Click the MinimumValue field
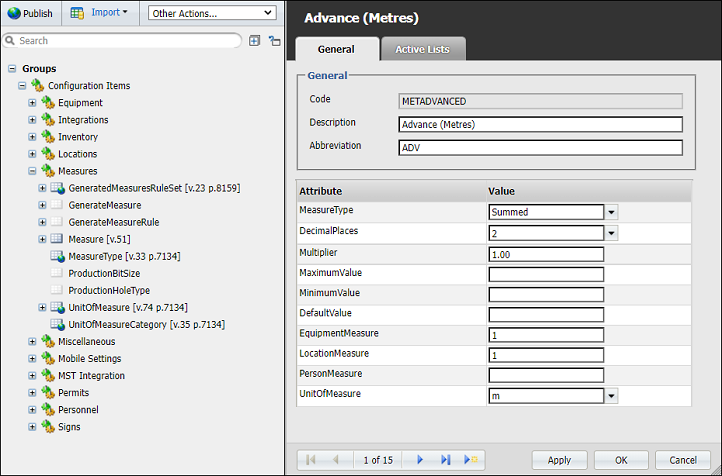This screenshot has height=476, width=722. point(546,295)
